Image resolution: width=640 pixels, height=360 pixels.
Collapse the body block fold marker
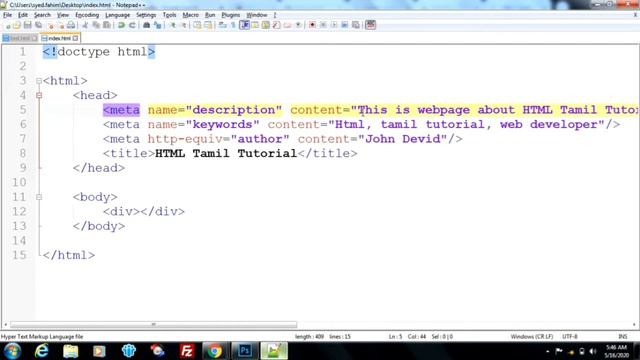(39, 197)
